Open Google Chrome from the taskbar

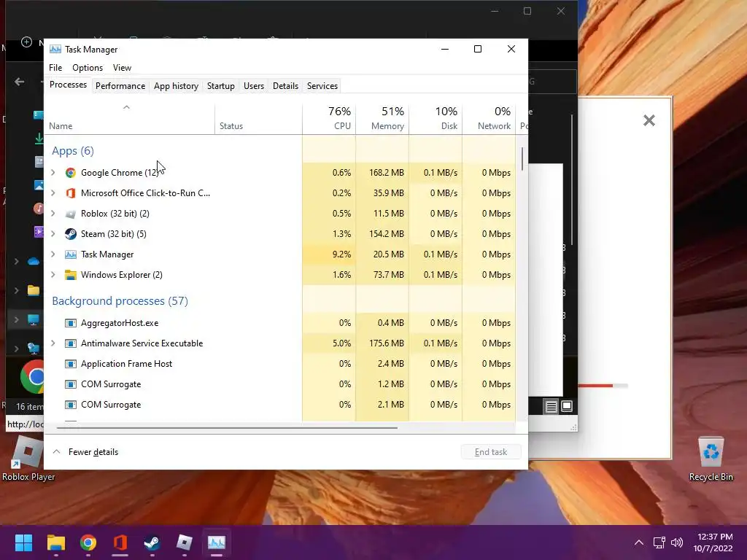click(x=88, y=542)
